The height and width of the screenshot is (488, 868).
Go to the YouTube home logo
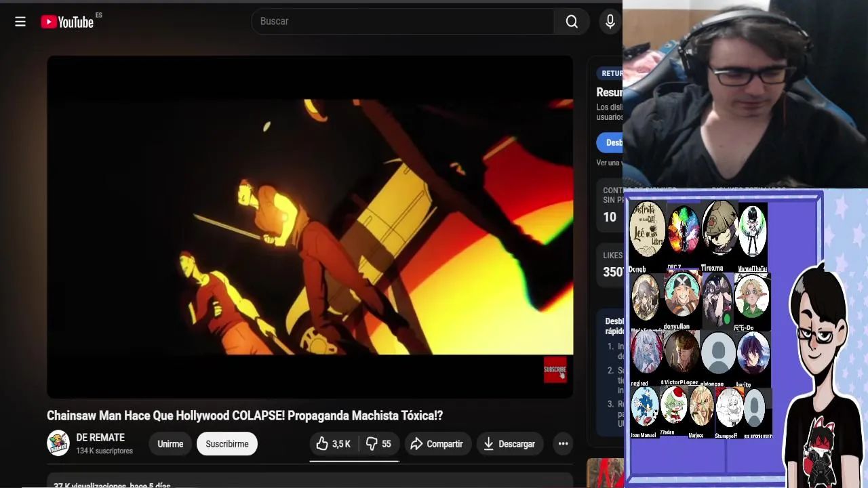click(67, 22)
